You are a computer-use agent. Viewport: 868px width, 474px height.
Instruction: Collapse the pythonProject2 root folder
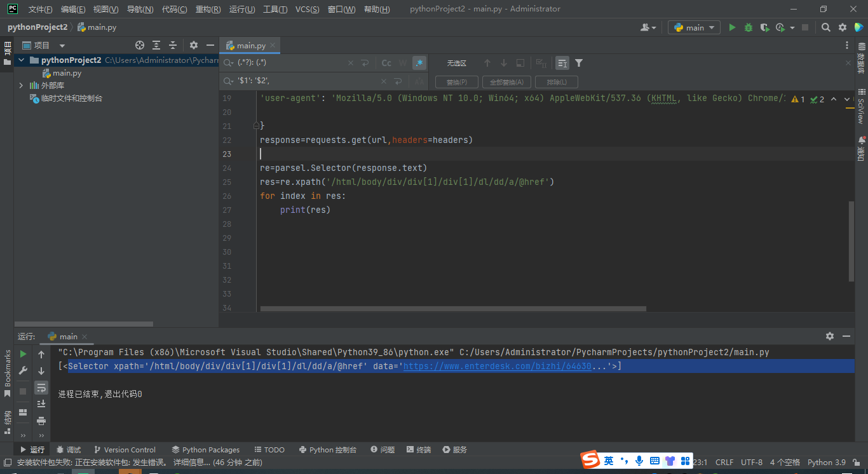[x=21, y=60]
